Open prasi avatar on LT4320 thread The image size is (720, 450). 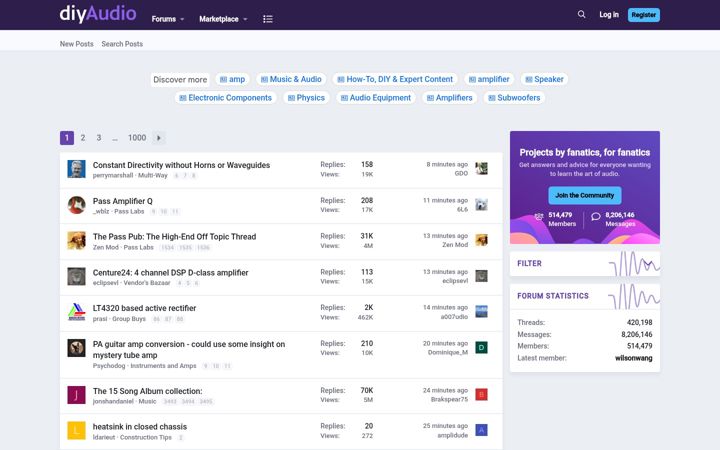point(76,312)
